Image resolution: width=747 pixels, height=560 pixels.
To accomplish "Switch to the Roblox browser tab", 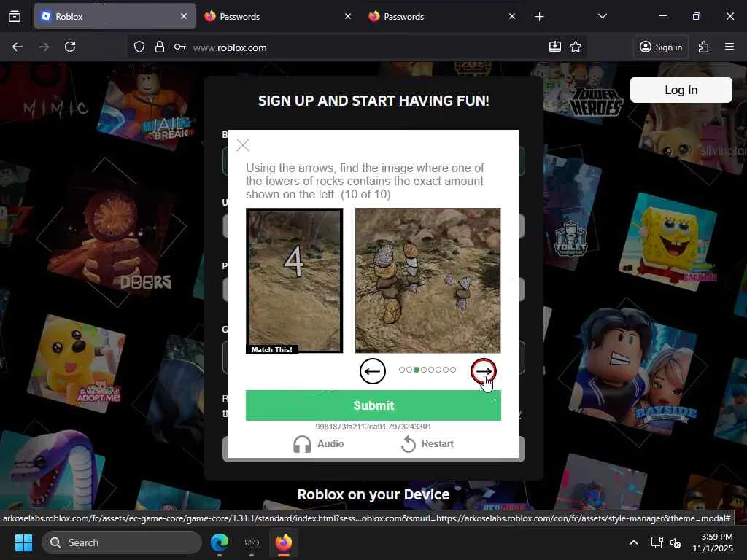I will click(115, 16).
